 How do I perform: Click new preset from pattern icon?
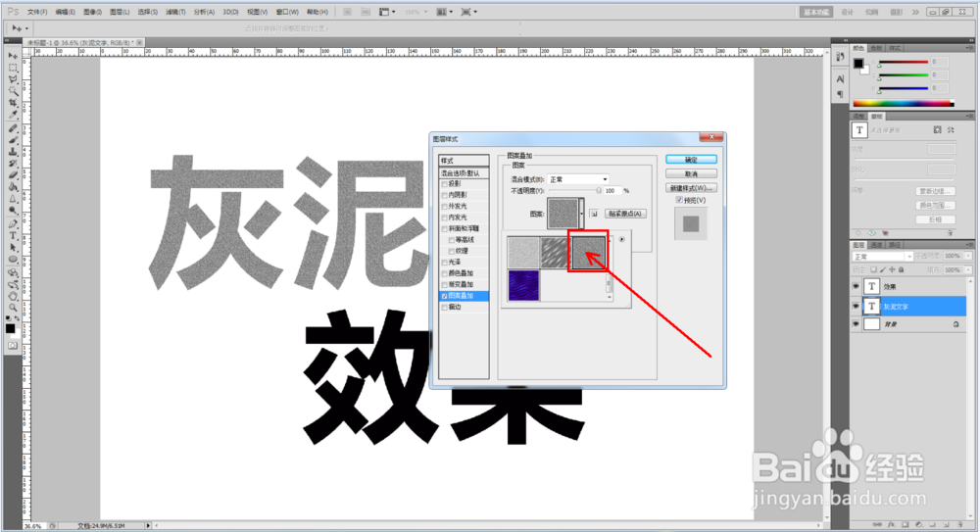pos(594,214)
